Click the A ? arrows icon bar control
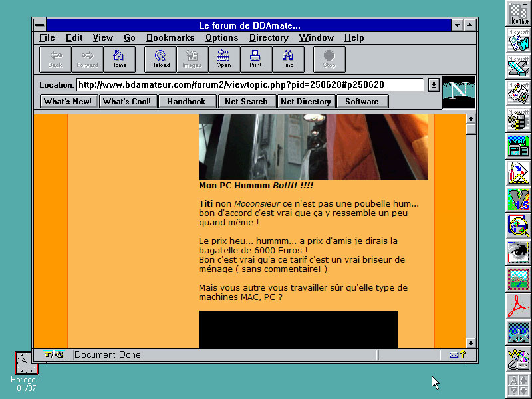This screenshot has height=399, width=532. click(519, 386)
